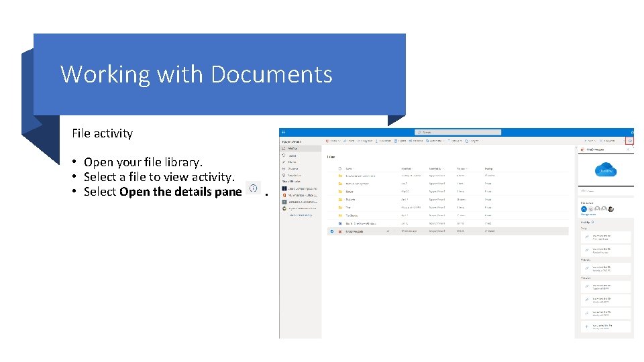Click the PowerPoint icon of OneDrive.pptx
The image size is (644, 362).
point(340,231)
